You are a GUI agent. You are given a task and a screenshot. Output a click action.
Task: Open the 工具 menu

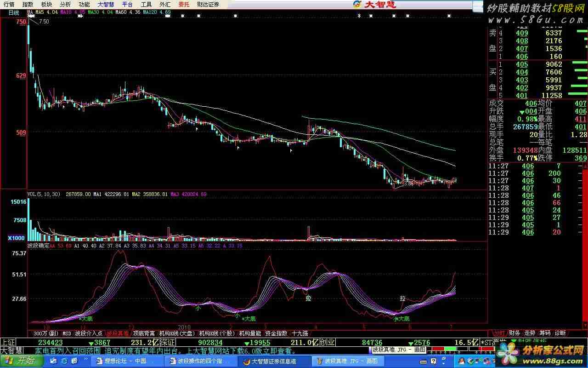[146, 4]
